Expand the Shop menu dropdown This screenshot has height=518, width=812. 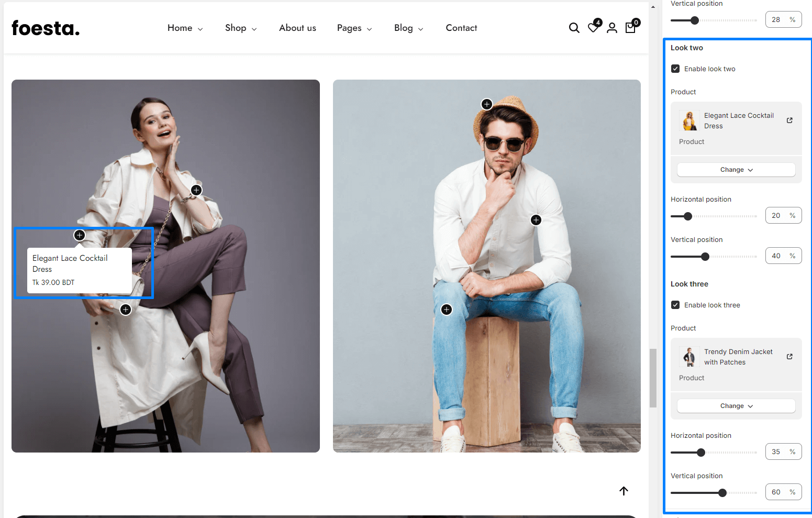(240, 28)
